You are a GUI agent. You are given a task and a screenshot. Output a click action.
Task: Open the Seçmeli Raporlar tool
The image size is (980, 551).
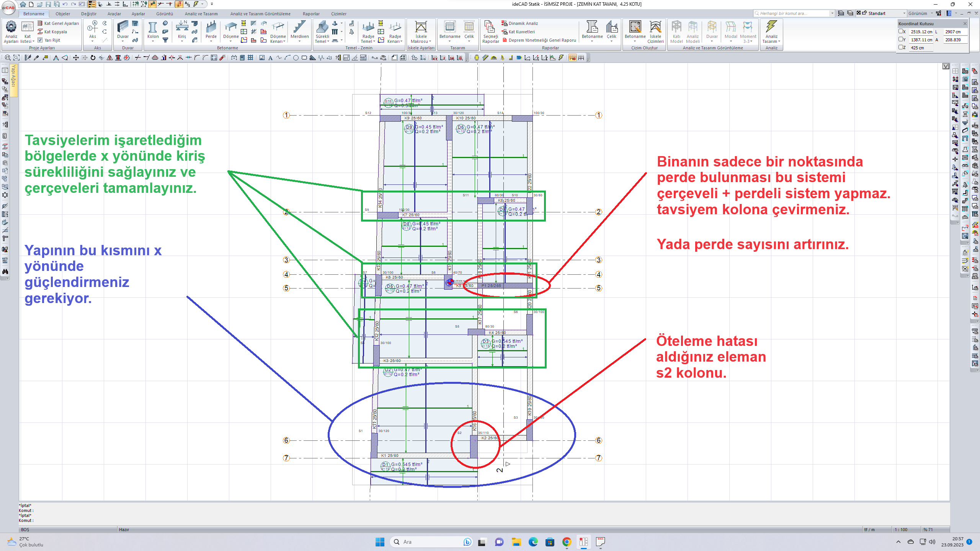pyautogui.click(x=490, y=32)
